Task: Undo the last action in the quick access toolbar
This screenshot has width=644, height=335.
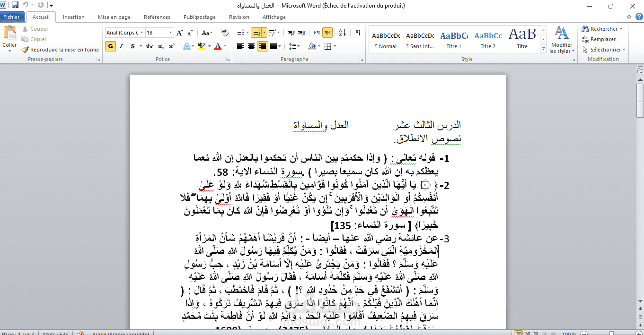Action: point(26,5)
